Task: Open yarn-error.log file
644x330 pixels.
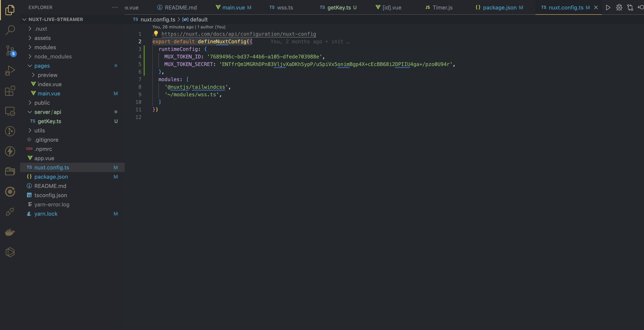Action: point(72,205)
